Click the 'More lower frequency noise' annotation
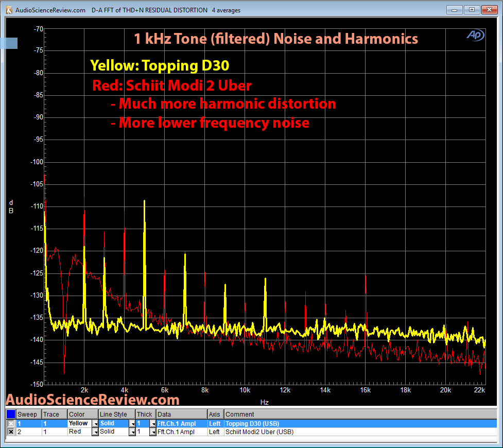503x448 pixels. pyautogui.click(x=210, y=123)
